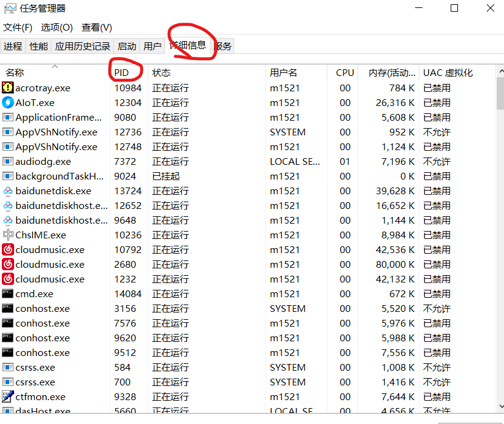Switch to the 详细信息 tab
Viewport: 504px width, 424px height.
[x=188, y=45]
